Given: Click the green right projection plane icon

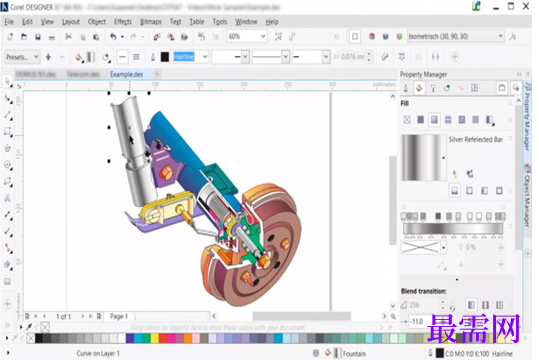Looking at the screenshot, I should pyautogui.click(x=399, y=36).
